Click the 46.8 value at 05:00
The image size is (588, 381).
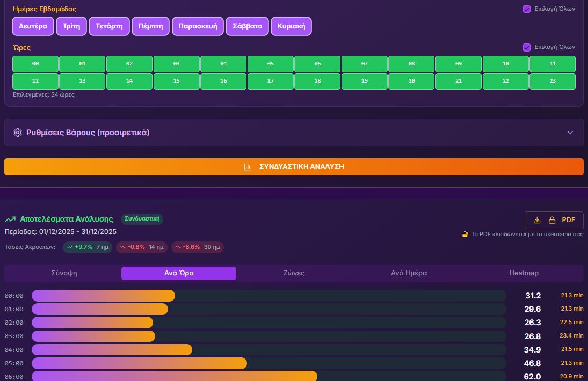tap(533, 363)
